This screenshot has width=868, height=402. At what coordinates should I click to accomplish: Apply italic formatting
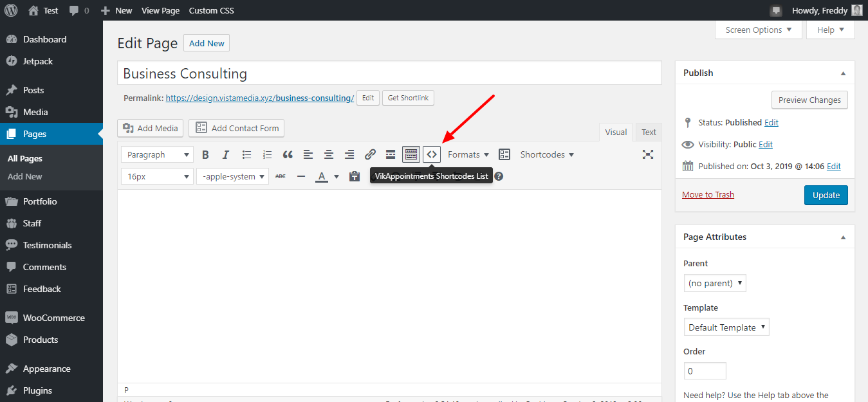click(x=226, y=154)
